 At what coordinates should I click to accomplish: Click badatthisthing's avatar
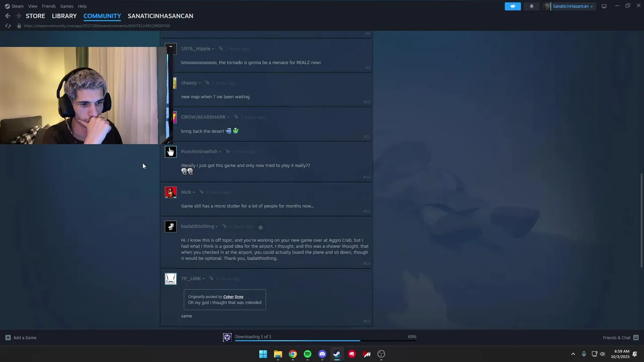[171, 226]
